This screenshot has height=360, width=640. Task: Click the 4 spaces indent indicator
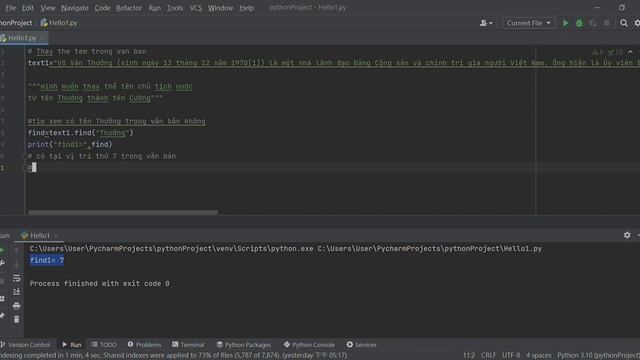click(538, 356)
